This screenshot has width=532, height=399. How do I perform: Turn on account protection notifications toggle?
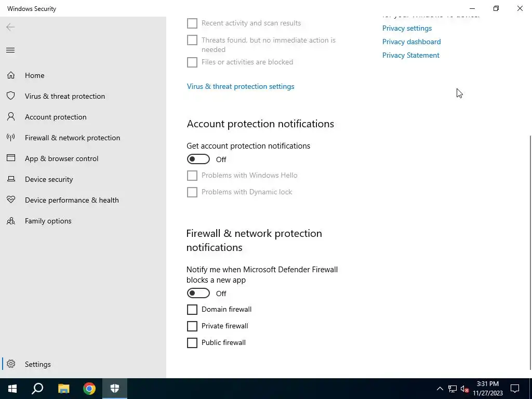point(198,159)
